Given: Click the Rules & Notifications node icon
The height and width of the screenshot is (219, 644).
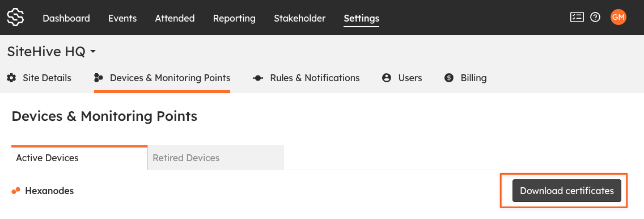Looking at the screenshot, I should coord(257,78).
